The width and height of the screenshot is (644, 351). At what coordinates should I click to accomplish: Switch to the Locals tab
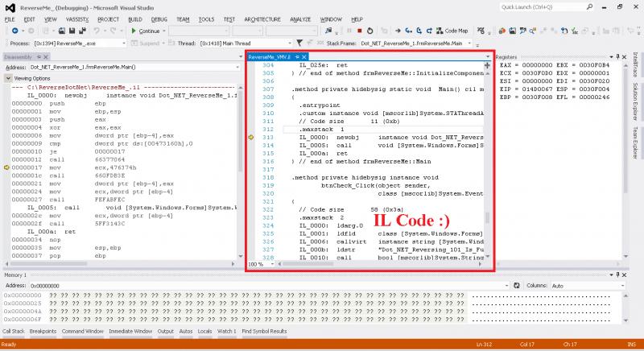pyautogui.click(x=204, y=331)
